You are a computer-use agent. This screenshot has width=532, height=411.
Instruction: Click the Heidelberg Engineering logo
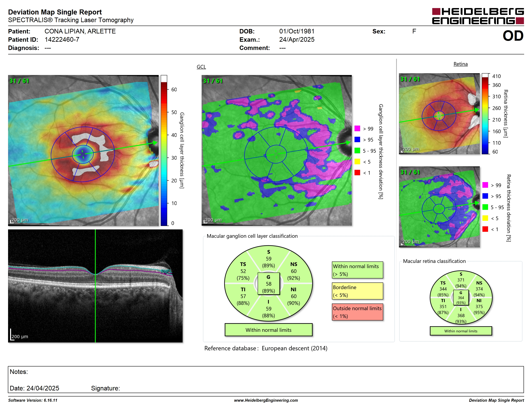[x=478, y=16]
